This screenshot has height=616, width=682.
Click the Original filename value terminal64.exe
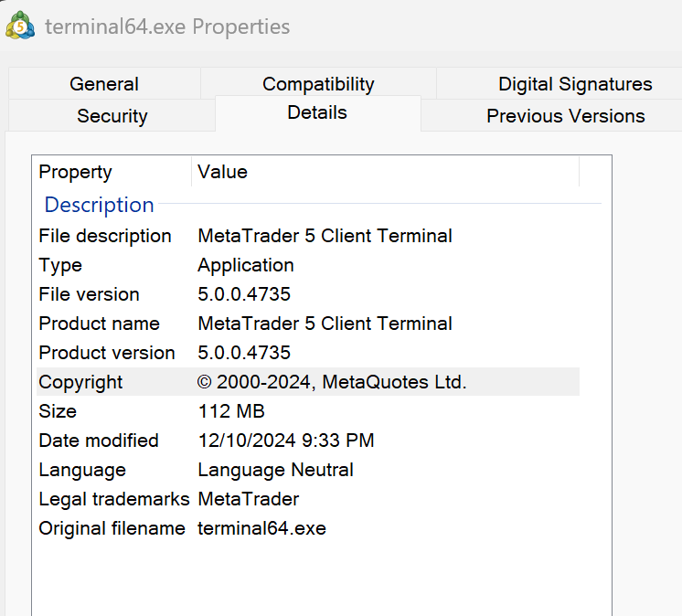[x=261, y=528]
